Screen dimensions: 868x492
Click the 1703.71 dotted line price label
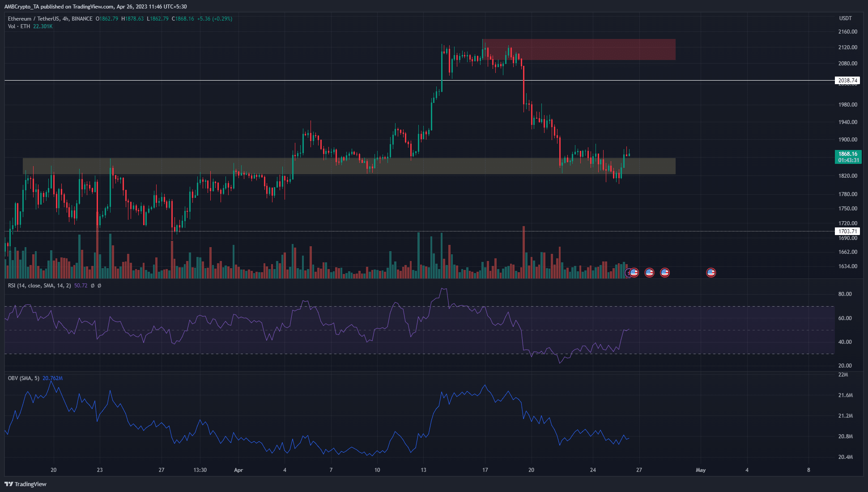[847, 231]
